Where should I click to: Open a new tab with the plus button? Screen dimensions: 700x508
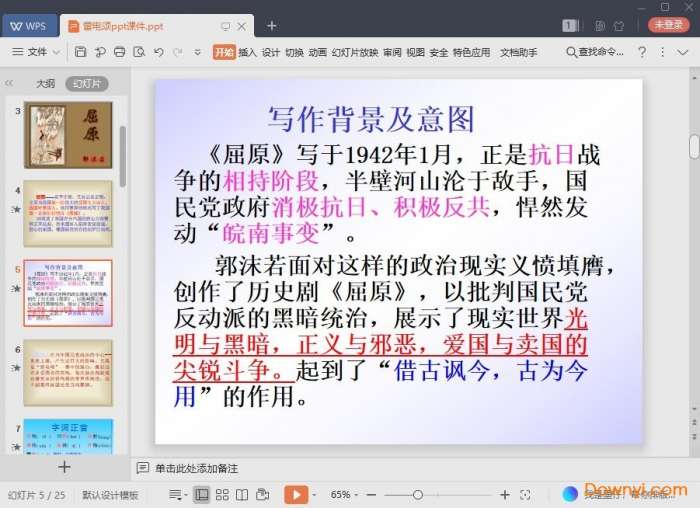click(271, 26)
